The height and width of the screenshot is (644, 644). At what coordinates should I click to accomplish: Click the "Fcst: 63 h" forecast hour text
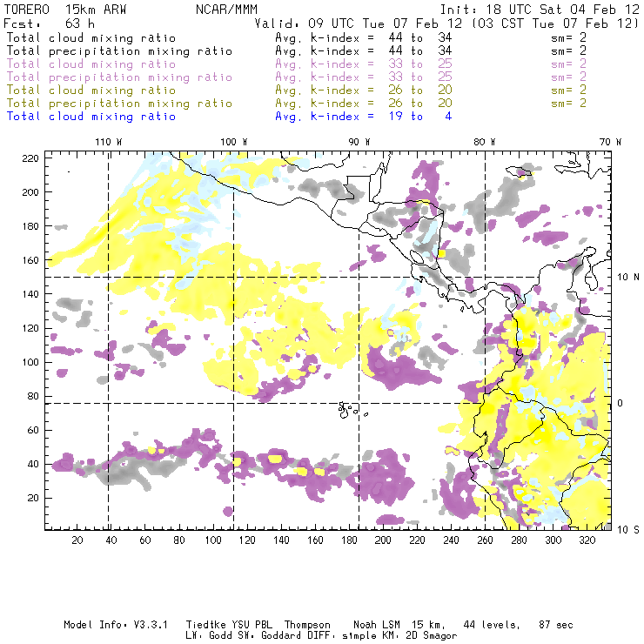[x=49, y=23]
